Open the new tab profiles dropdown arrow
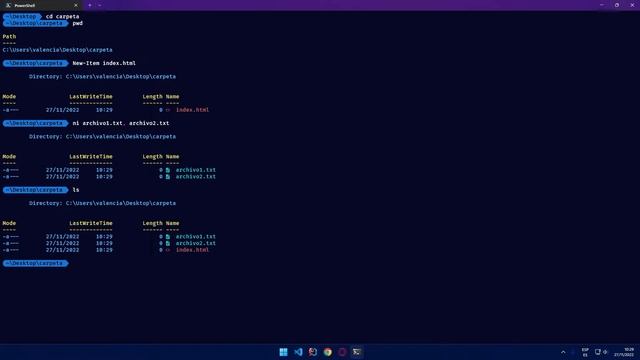The width and height of the screenshot is (640, 360). click(100, 5)
